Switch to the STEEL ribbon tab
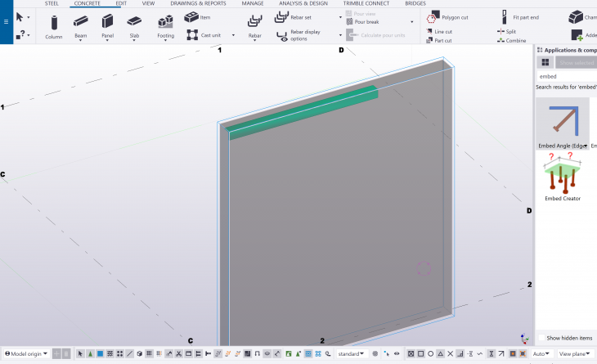Viewport: 597px width, 364px height. pos(52,3)
